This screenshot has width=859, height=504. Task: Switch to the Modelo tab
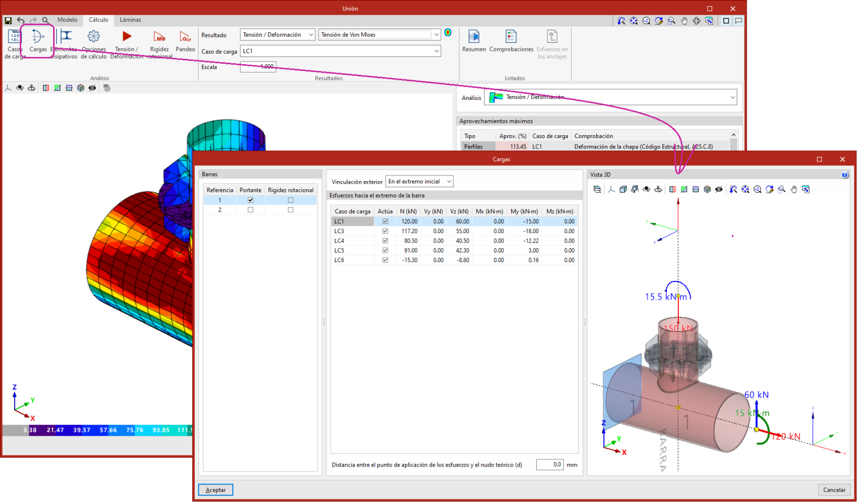(67, 20)
